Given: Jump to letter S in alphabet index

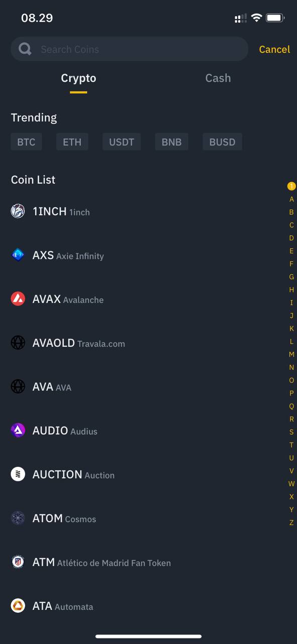Looking at the screenshot, I should (x=291, y=432).
